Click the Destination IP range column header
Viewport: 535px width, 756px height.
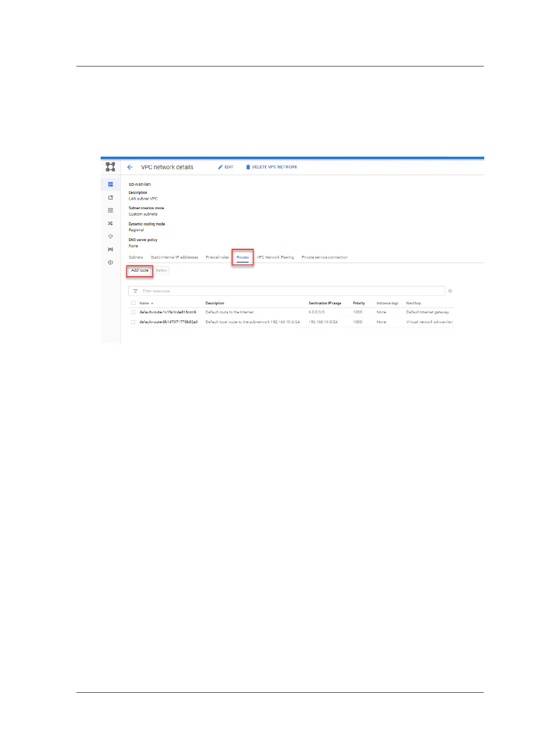point(325,303)
